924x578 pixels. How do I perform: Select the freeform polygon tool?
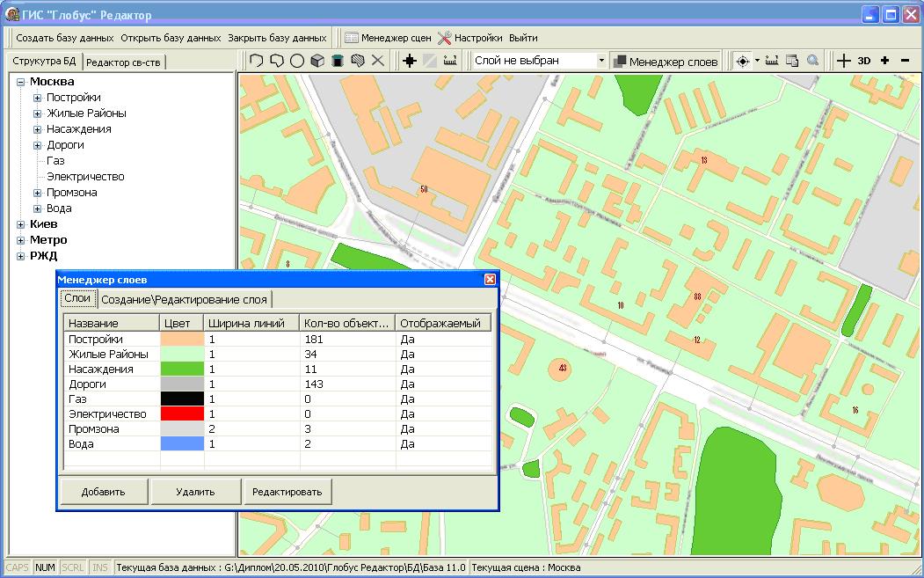pos(276,61)
